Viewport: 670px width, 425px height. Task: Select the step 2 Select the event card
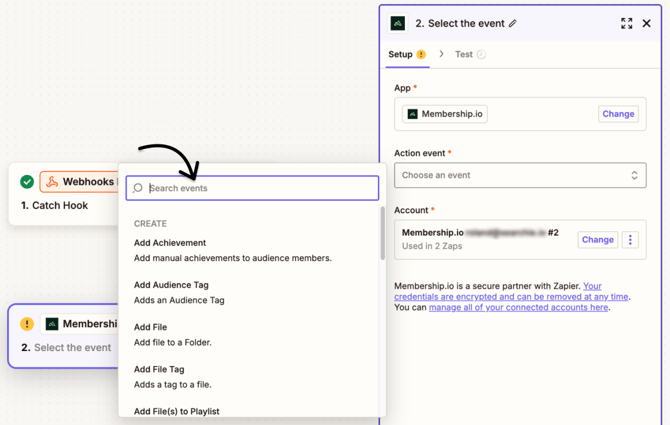point(63,336)
